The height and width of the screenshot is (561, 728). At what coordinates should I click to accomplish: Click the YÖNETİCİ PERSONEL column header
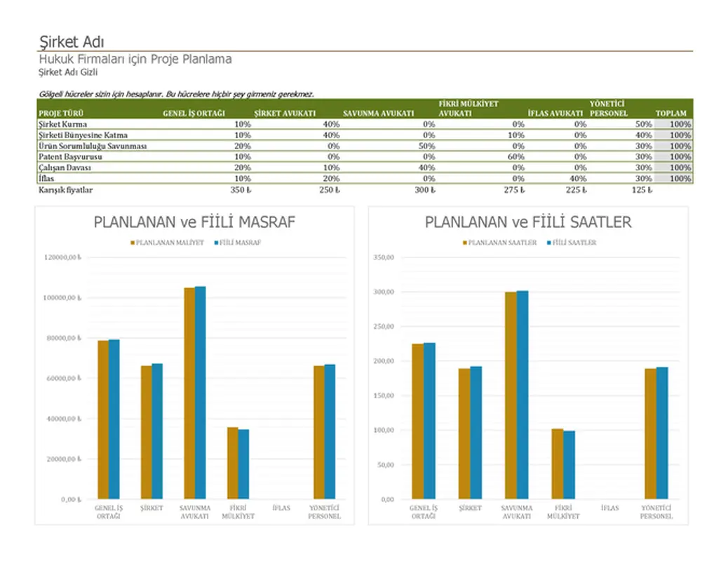click(607, 107)
